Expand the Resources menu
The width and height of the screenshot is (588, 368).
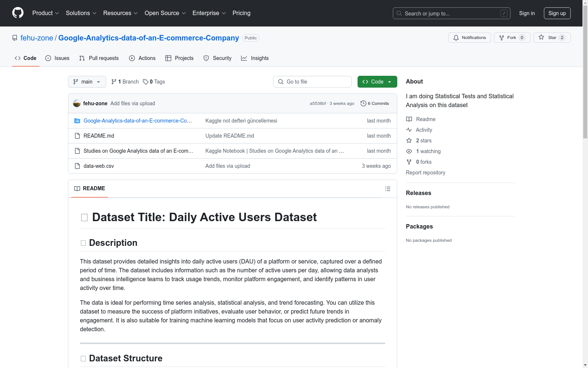(x=121, y=13)
